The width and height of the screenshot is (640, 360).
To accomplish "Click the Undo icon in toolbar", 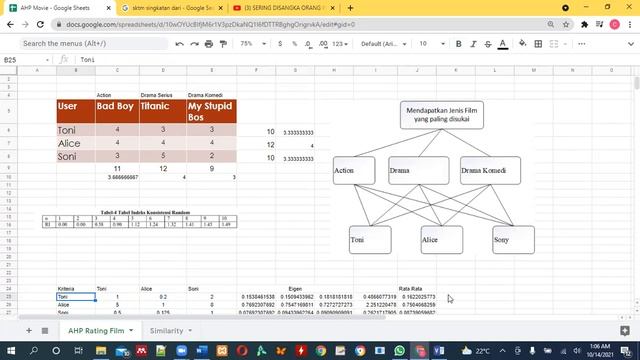I will pyautogui.click(x=180, y=44).
